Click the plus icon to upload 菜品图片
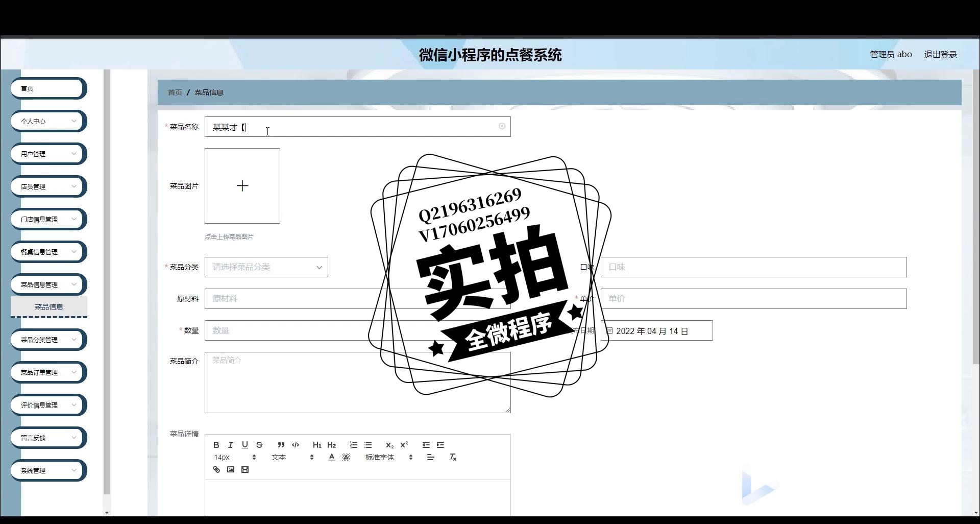The image size is (980, 524). coord(242,186)
